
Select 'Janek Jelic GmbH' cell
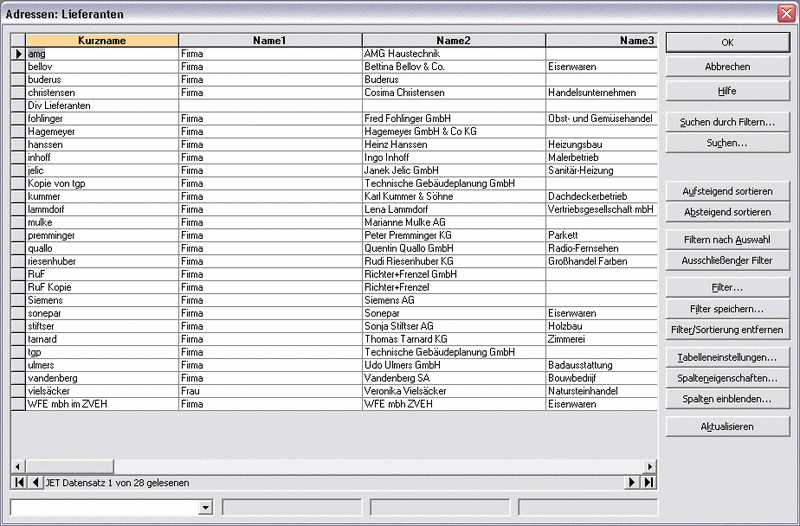tap(454, 170)
